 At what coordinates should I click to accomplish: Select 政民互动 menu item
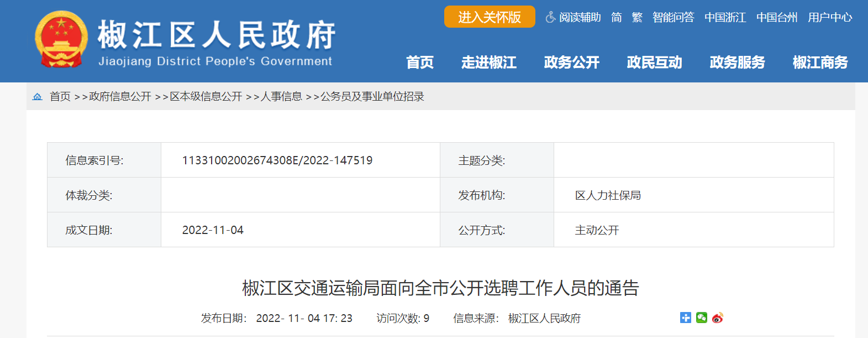(655, 62)
